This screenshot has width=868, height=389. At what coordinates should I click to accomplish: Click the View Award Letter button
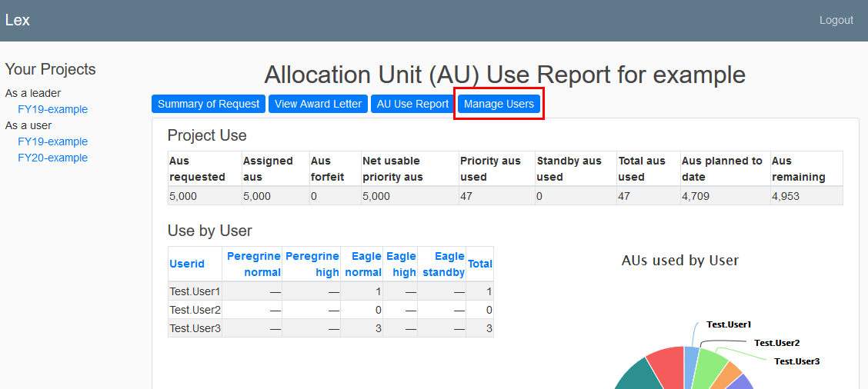click(x=318, y=104)
